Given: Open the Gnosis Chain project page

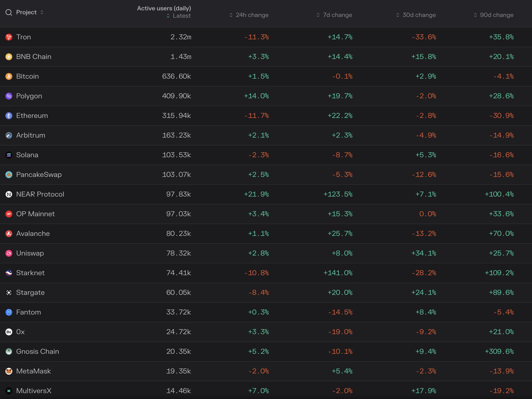Looking at the screenshot, I should click(38, 351).
